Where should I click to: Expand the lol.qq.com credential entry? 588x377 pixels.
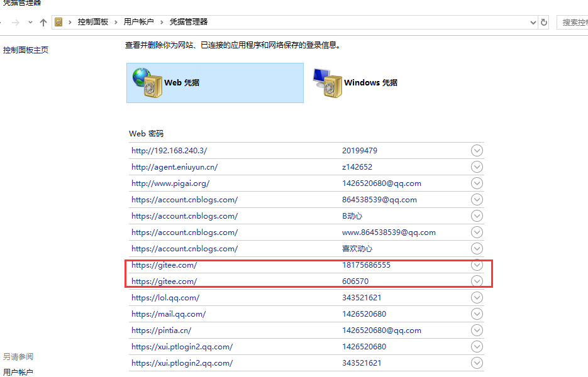pyautogui.click(x=477, y=298)
